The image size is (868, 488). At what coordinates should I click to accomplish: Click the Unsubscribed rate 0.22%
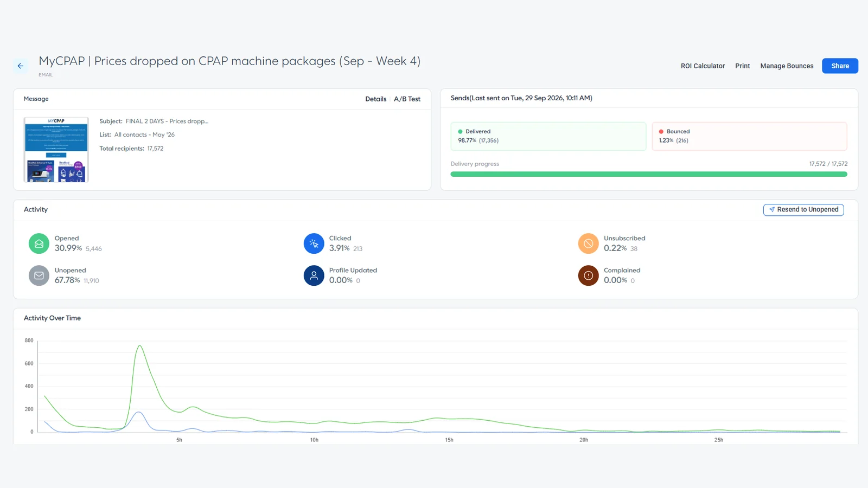tap(615, 248)
